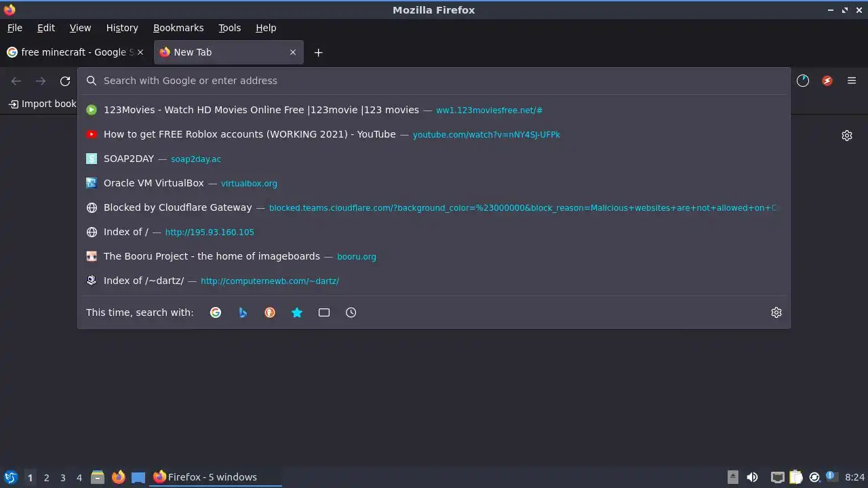Image resolution: width=868 pixels, height=488 pixels.
Task: Open Tools menu
Action: pyautogui.click(x=230, y=28)
